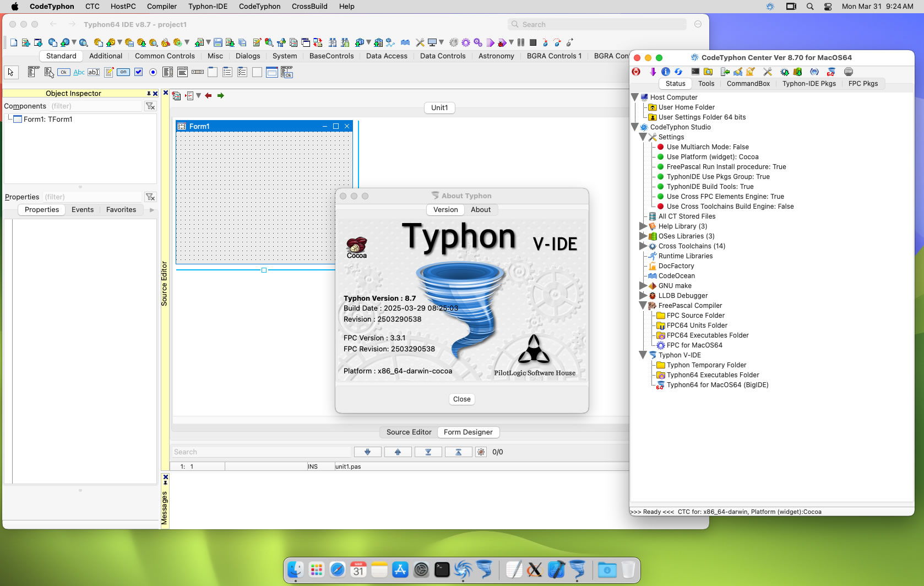Expand the Help Library (3) node

(x=643, y=226)
